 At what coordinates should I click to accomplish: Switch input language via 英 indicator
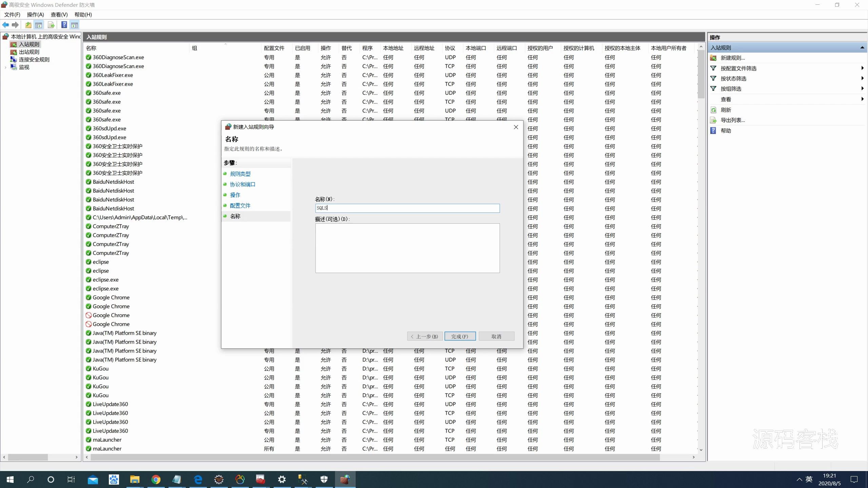(809, 479)
